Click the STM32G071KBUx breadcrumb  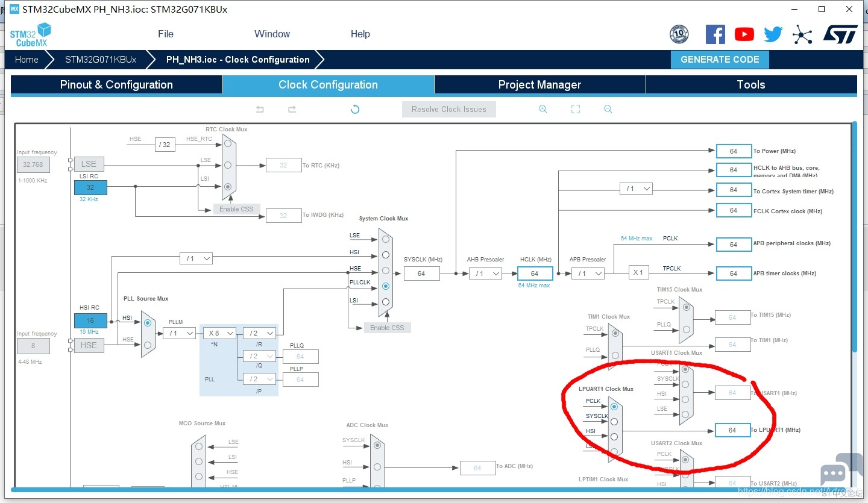101,60
